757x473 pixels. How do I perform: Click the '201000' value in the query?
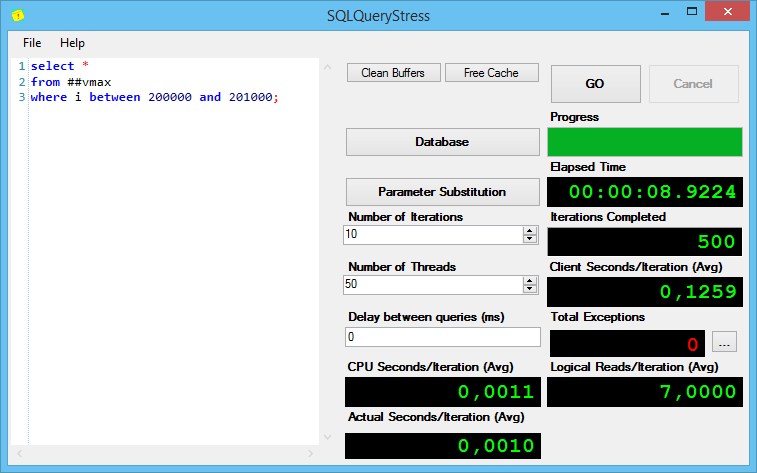click(251, 97)
